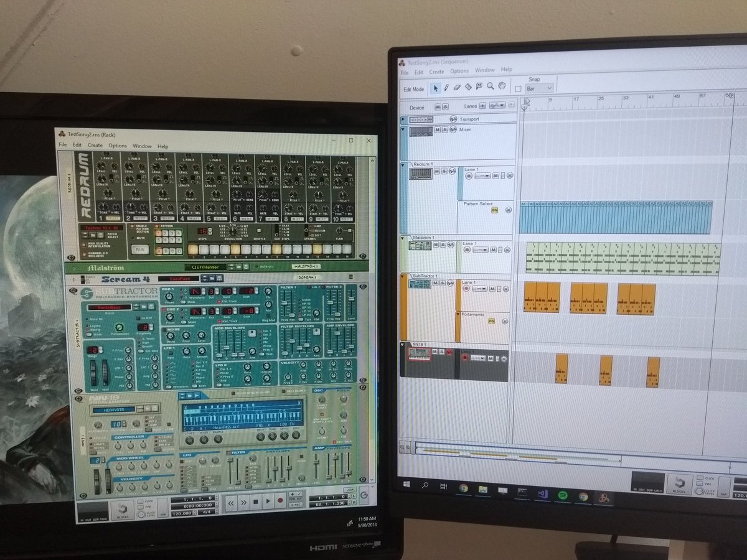Viewport: 747px width, 560px height.
Task: Open the Snap value Bar dropdown
Action: [x=539, y=88]
